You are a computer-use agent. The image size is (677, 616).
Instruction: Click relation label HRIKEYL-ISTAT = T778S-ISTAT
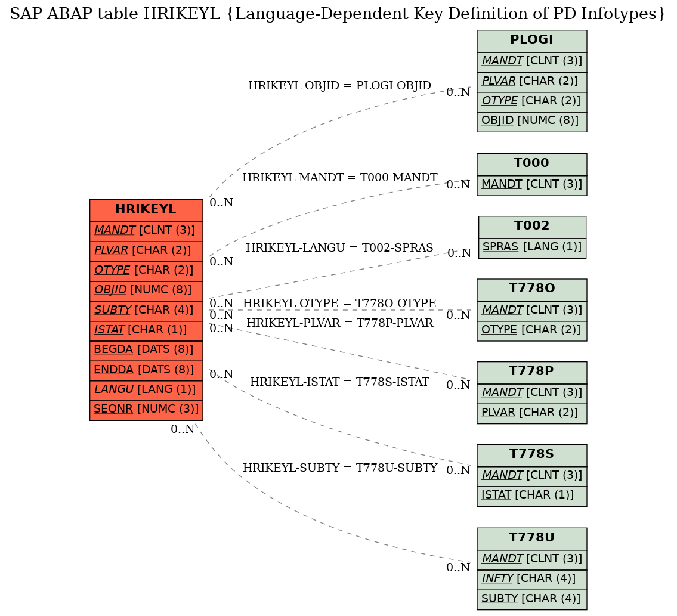coord(339,382)
